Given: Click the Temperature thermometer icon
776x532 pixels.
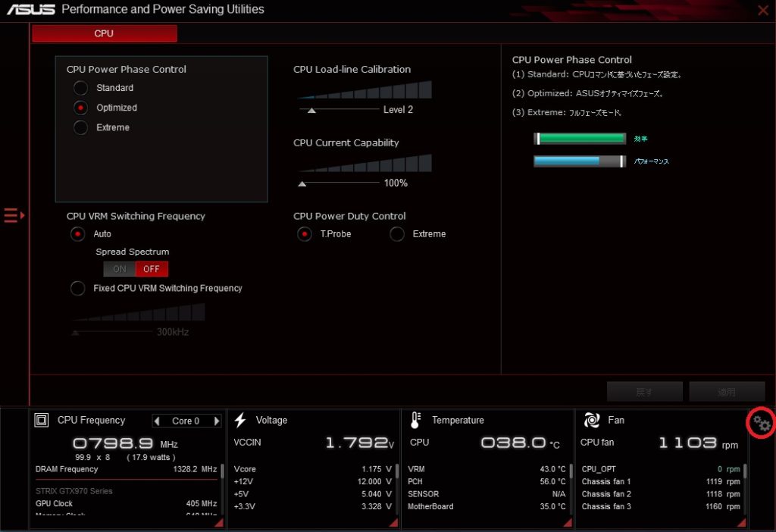Looking at the screenshot, I should point(416,420).
